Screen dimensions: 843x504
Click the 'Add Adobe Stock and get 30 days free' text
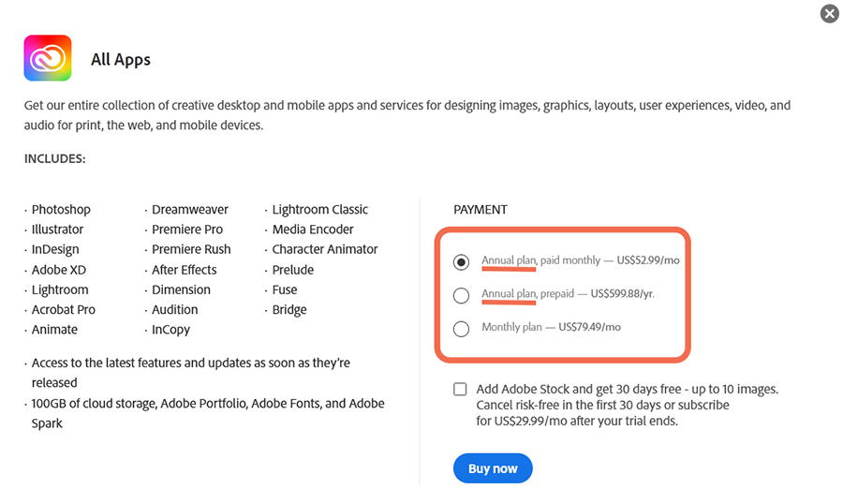pos(627,405)
